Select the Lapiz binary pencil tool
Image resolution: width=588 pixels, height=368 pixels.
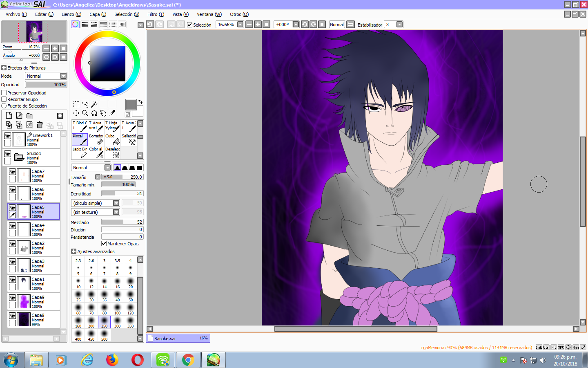(80, 153)
